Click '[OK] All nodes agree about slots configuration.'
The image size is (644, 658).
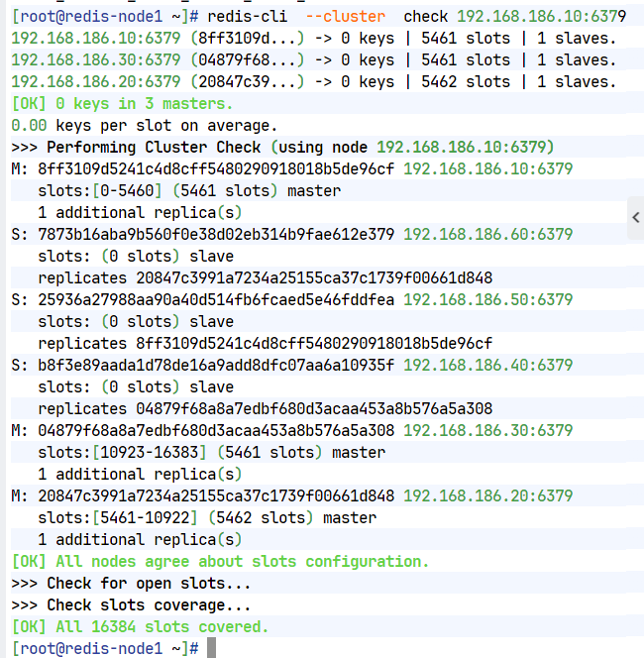coord(220,562)
